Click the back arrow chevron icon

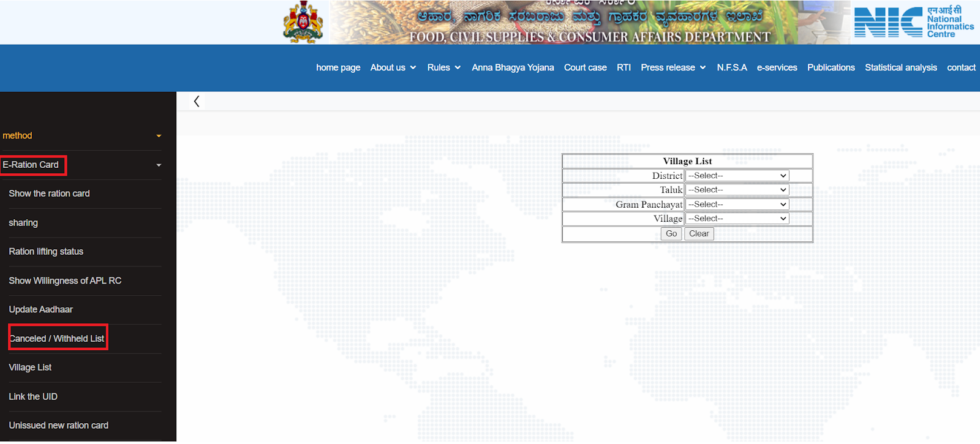point(197,102)
